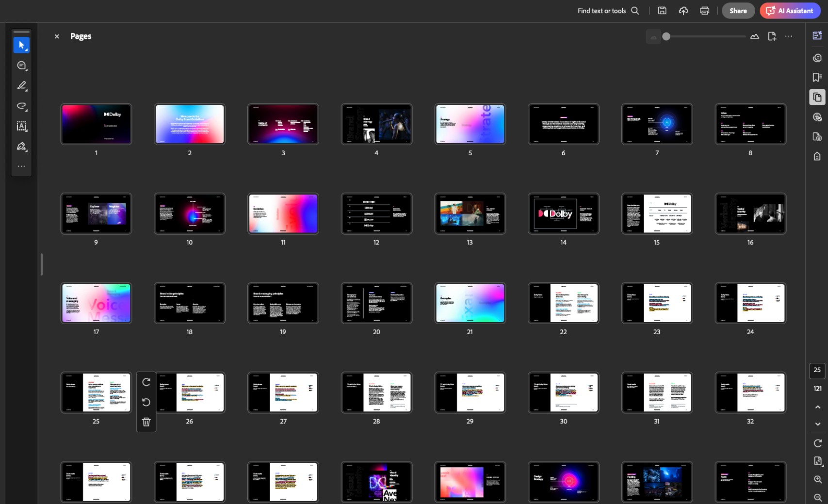The image size is (828, 504).
Task: Close the Pages panel
Action: pos(57,36)
